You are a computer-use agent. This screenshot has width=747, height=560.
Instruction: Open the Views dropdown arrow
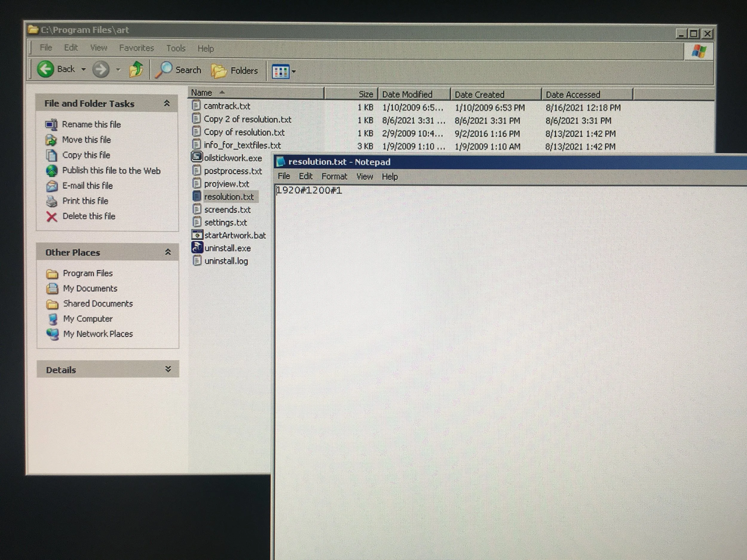coord(294,72)
